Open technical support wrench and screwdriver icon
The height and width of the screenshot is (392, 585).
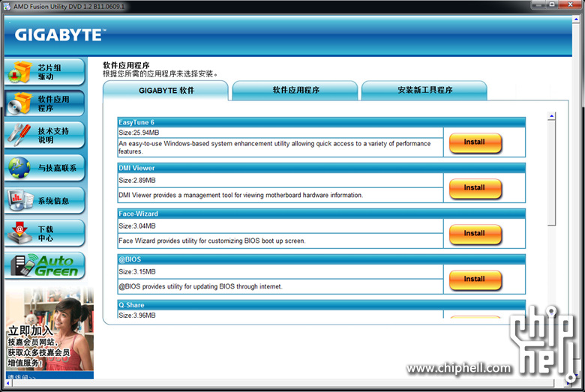tap(19, 135)
